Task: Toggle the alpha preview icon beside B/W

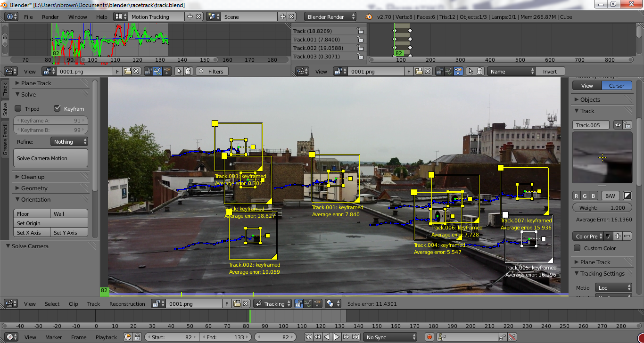Action: [627, 196]
